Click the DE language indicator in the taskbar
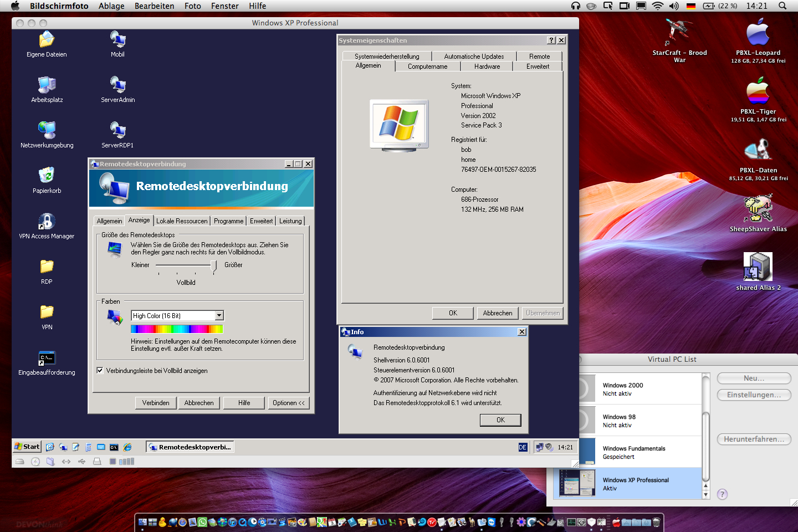This screenshot has width=798, height=532. [x=523, y=447]
